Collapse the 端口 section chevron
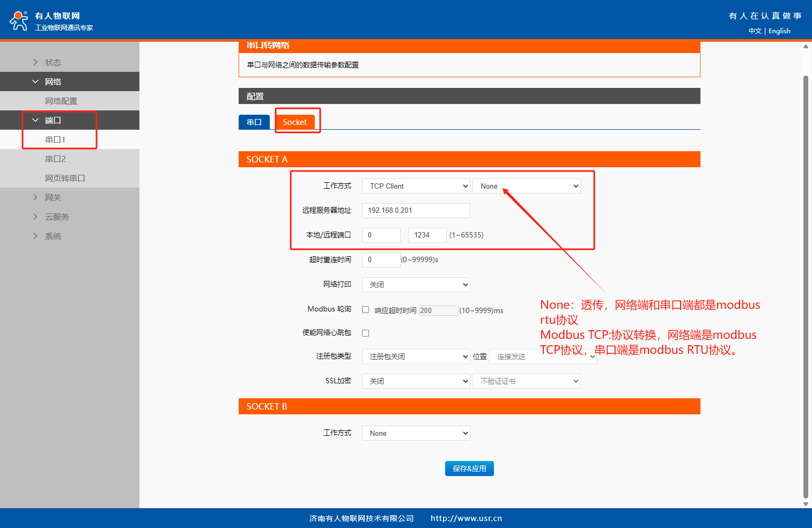 pyautogui.click(x=35, y=120)
